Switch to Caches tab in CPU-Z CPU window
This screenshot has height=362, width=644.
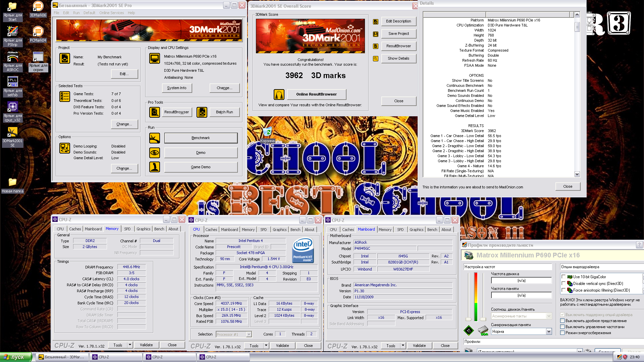tap(211, 230)
